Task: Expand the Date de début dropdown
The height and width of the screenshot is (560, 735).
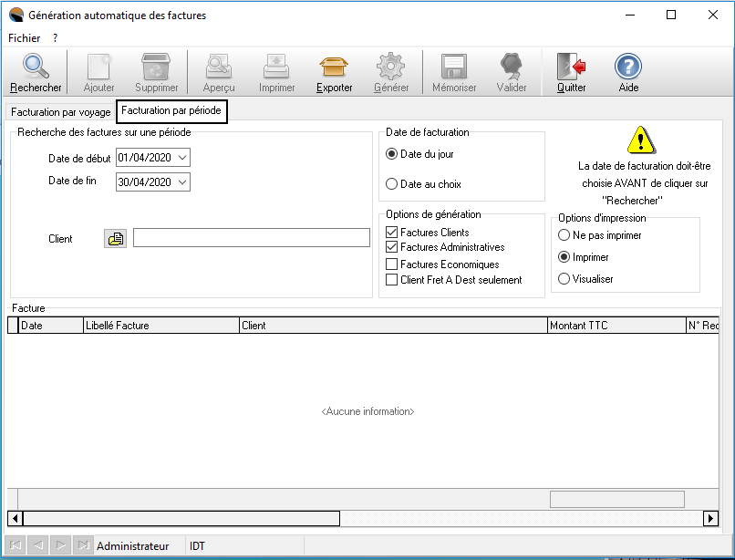Action: point(182,158)
